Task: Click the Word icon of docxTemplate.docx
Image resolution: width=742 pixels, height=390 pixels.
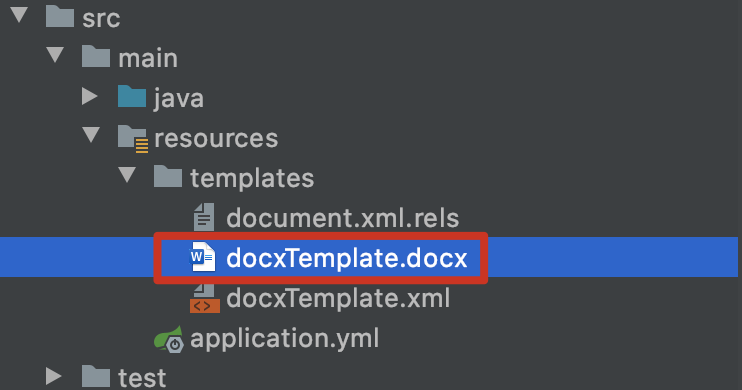Action: tap(203, 257)
